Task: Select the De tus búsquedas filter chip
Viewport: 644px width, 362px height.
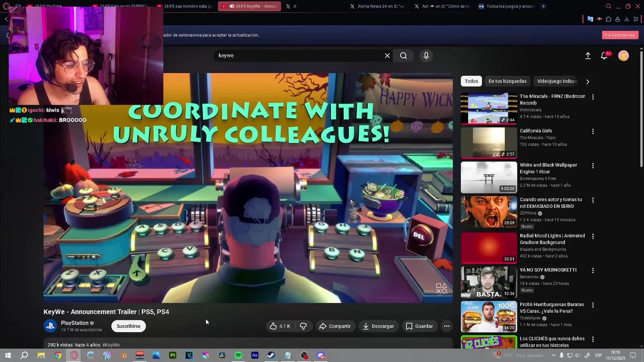Action: pyautogui.click(x=508, y=81)
